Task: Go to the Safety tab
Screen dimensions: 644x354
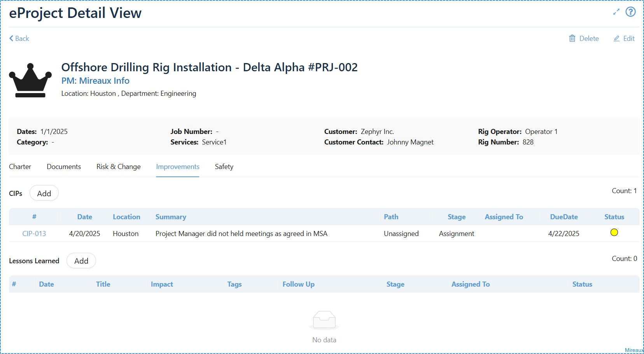Action: coord(224,167)
